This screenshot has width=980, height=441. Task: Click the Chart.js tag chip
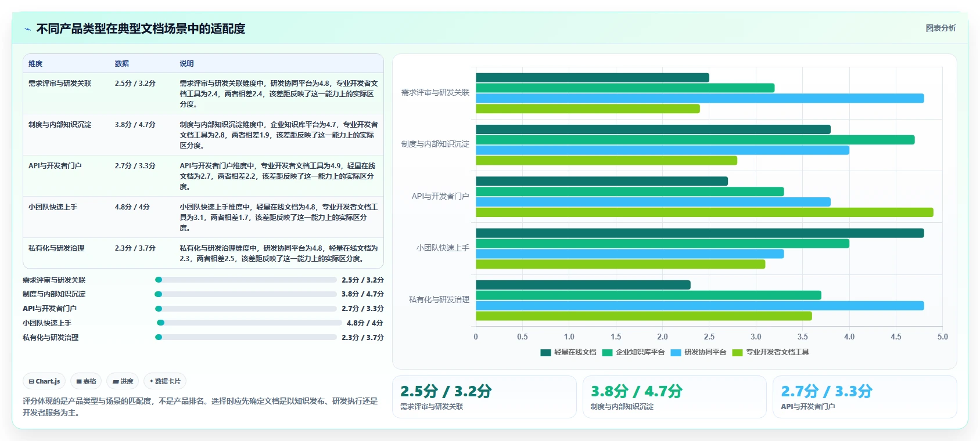[44, 381]
